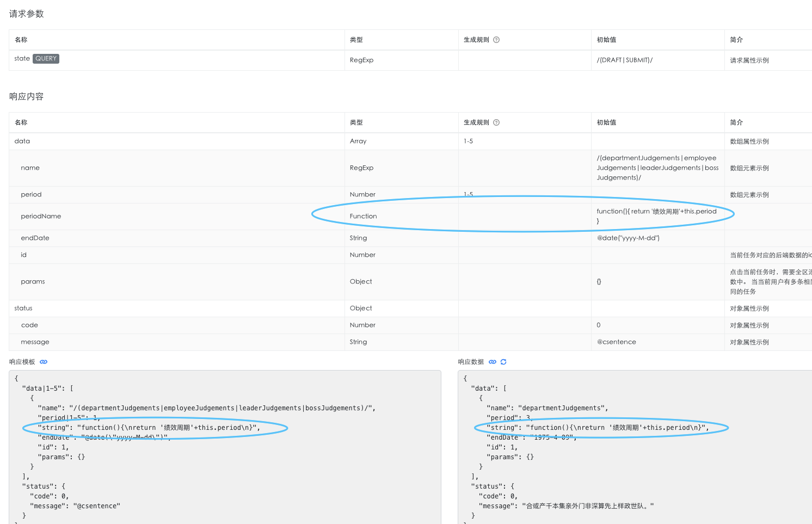Image resolution: width=812 pixels, height=524 pixels.
Task: Click help icon beside 生成规则 in 响应内容 table
Action: pyautogui.click(x=496, y=122)
